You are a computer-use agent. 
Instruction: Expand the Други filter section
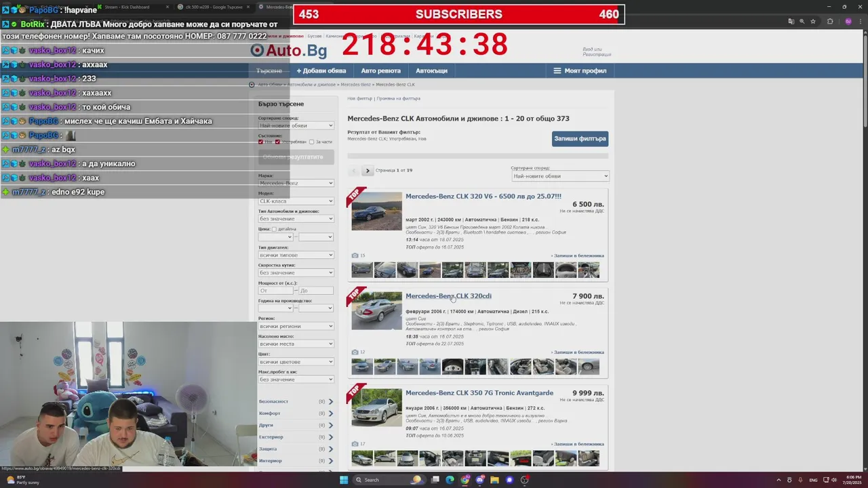click(296, 425)
